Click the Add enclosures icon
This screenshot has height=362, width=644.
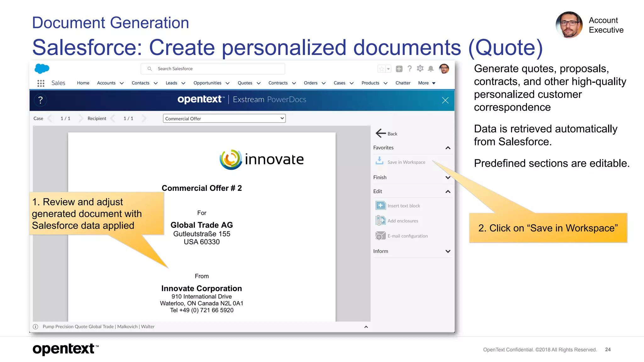pyautogui.click(x=380, y=221)
